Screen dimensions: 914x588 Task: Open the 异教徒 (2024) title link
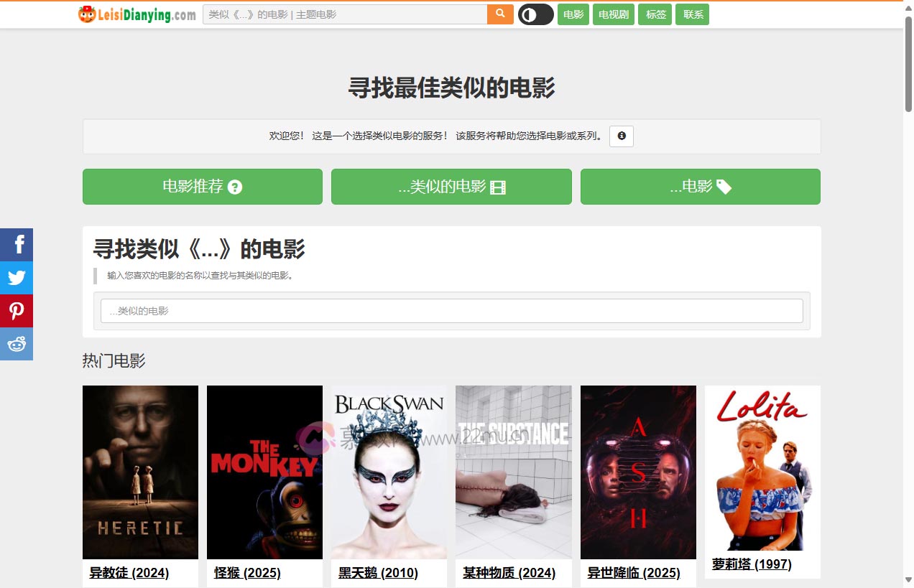[x=129, y=573]
